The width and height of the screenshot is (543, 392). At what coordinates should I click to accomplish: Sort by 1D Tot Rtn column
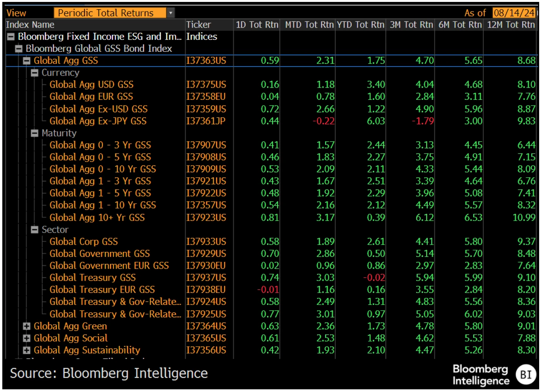coord(257,25)
